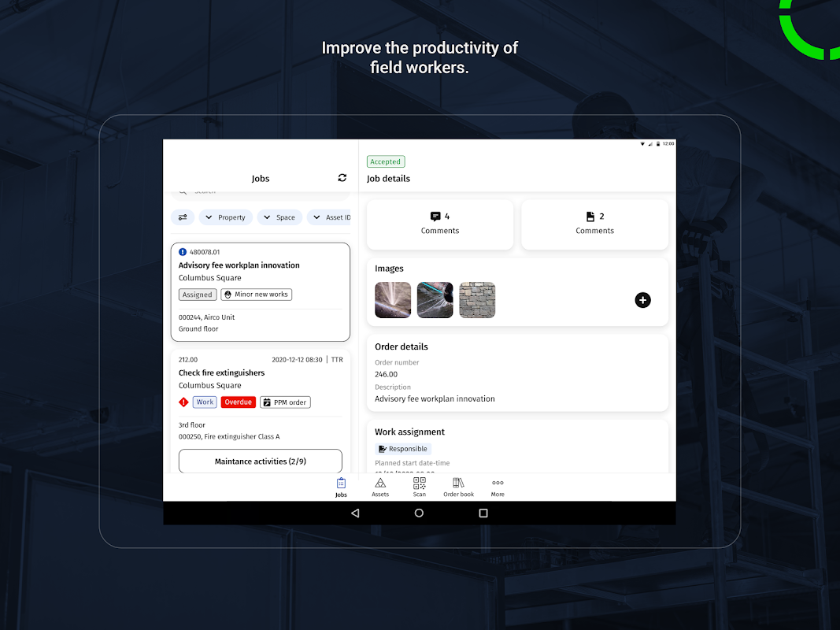Click 000250, Fire extinguisher Class A text

tap(229, 436)
